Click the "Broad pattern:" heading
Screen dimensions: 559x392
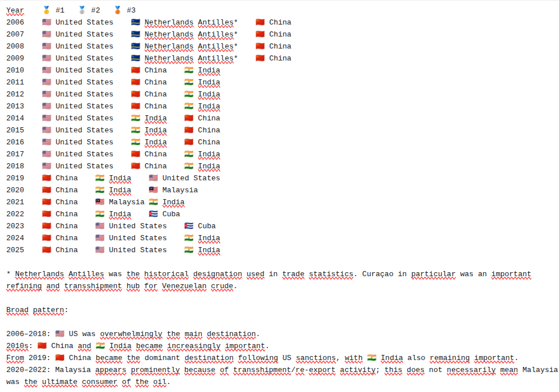point(37,310)
